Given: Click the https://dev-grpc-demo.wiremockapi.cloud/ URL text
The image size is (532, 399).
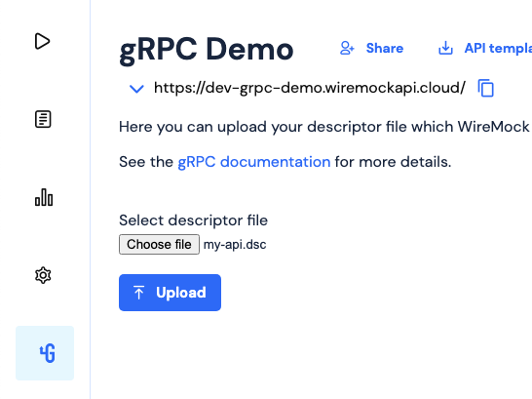Looking at the screenshot, I should [x=310, y=88].
